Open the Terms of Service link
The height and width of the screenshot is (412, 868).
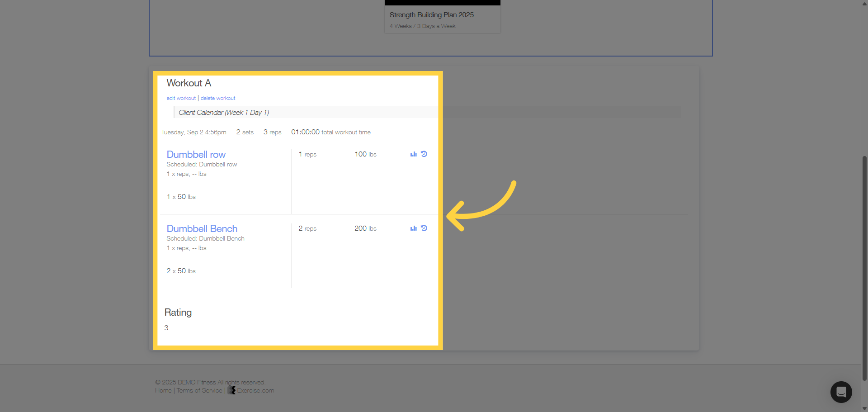point(199,391)
